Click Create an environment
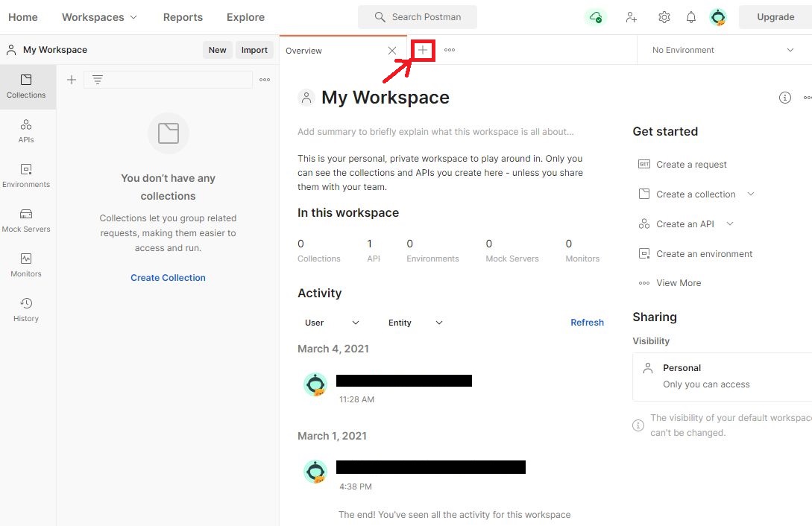The height and width of the screenshot is (526, 812). click(x=704, y=254)
